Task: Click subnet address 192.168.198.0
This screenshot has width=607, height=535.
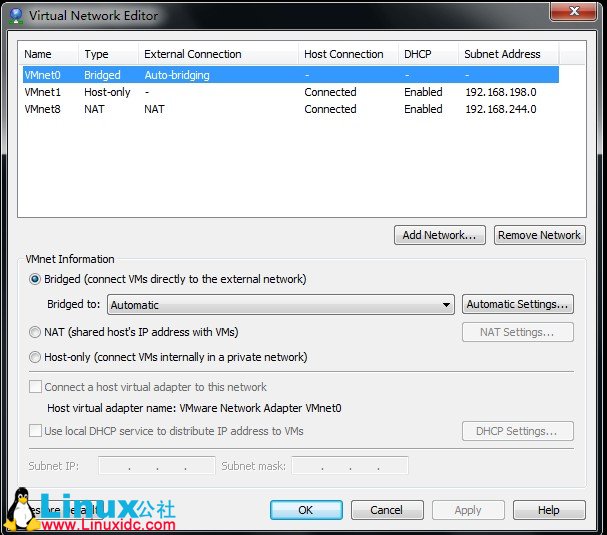Action: click(x=501, y=92)
